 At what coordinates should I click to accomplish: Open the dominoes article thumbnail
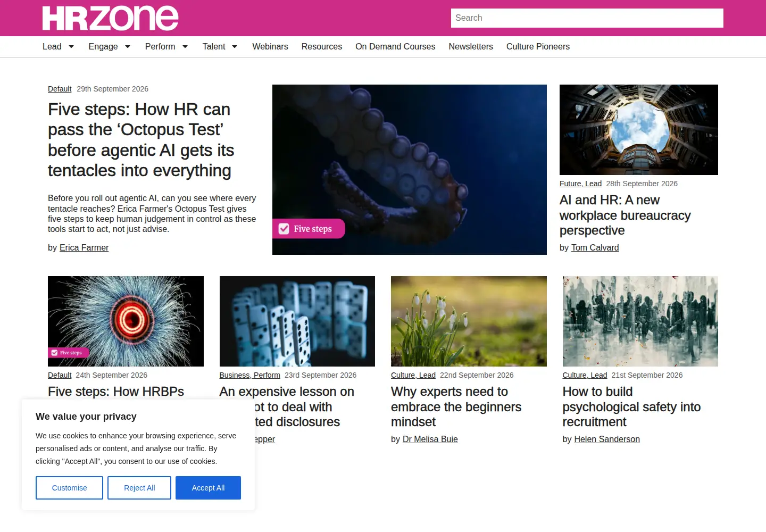(x=297, y=321)
